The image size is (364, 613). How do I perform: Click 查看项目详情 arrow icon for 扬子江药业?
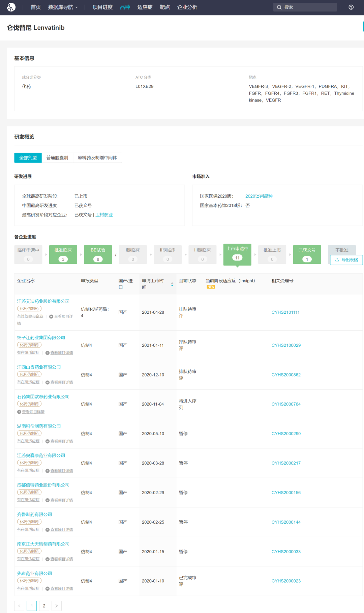(x=48, y=353)
